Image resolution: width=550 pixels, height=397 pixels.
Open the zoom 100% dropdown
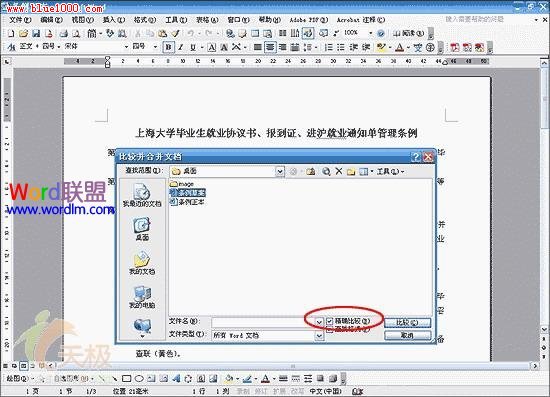pyautogui.click(x=370, y=33)
